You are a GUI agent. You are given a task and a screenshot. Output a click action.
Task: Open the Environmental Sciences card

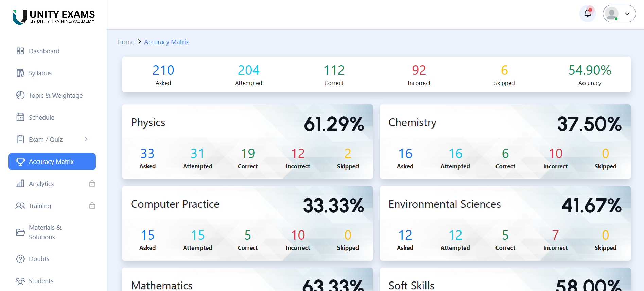click(x=505, y=223)
